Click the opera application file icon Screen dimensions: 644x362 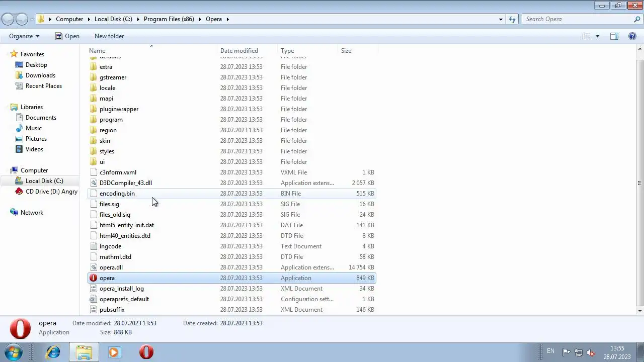pos(93,278)
